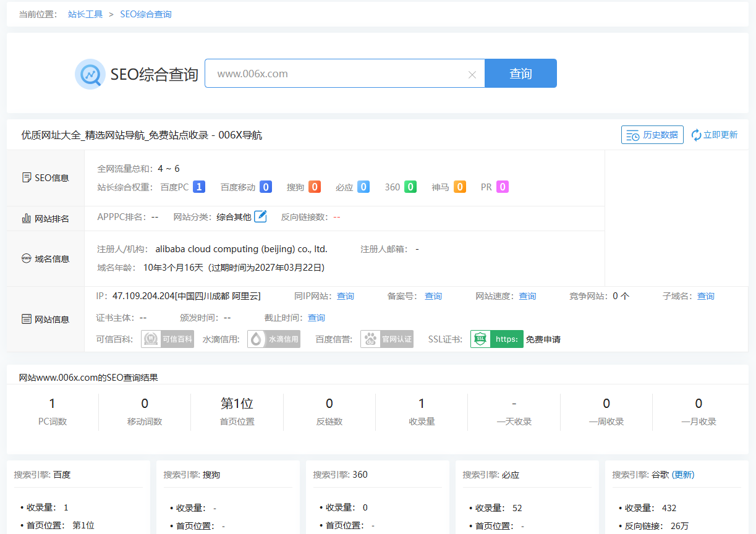Viewport: 756px width, 534px height.
Task: Click the 必应 weight badge 0
Action: pyautogui.click(x=363, y=187)
